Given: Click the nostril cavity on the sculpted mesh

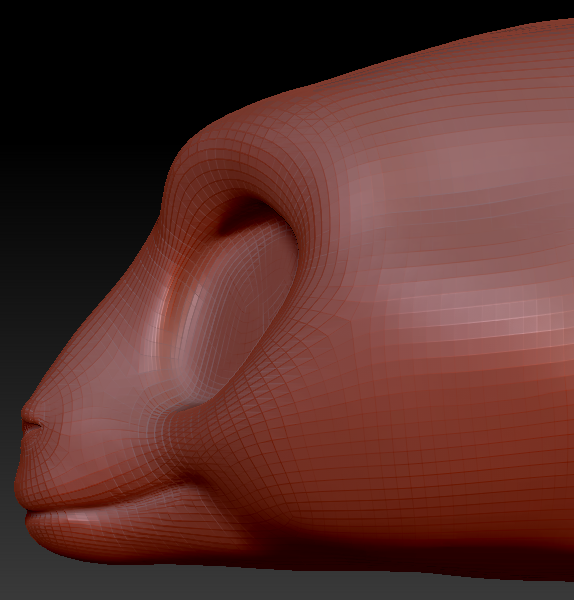Looking at the screenshot, I should tap(32, 426).
